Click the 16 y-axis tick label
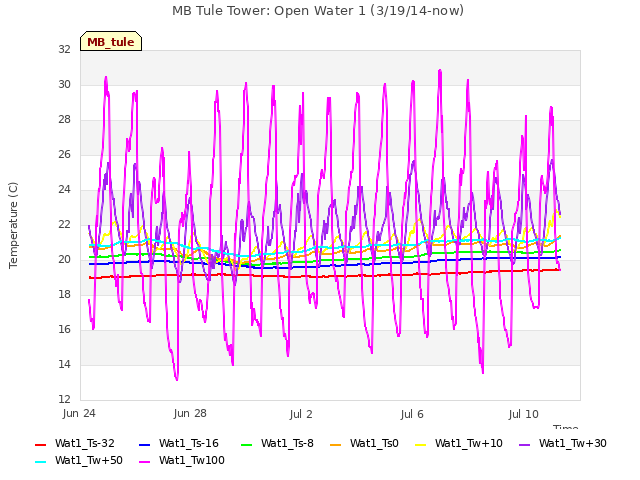Image resolution: width=640 pixels, height=480 pixels. tap(64, 329)
